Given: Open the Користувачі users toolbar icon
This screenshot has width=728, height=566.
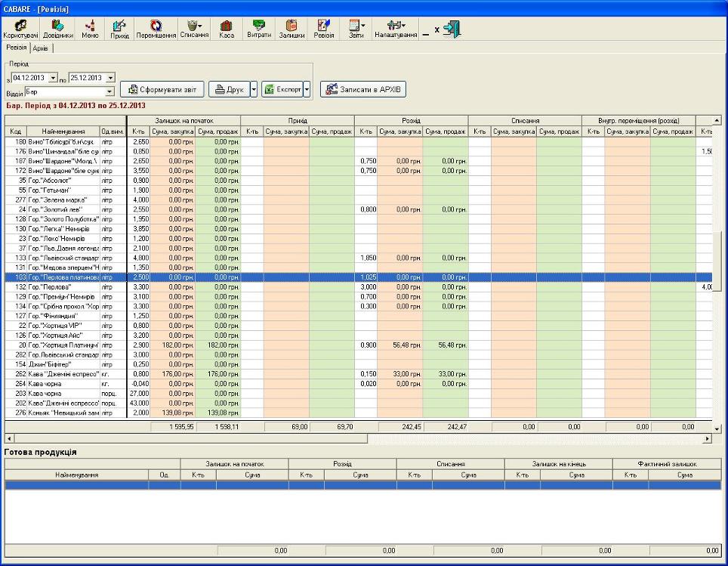Looking at the screenshot, I should point(20,29).
